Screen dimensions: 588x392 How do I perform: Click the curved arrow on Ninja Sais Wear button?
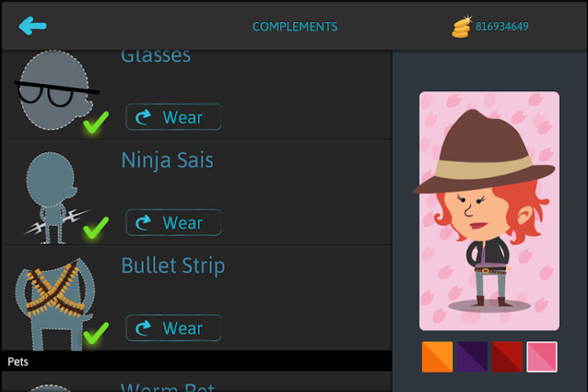coord(143,223)
